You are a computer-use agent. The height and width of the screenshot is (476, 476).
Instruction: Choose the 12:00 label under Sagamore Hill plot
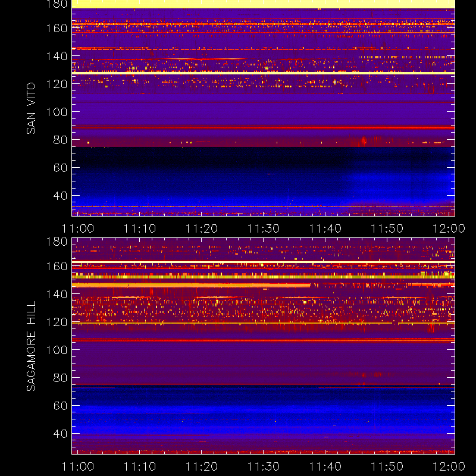pyautogui.click(x=449, y=466)
